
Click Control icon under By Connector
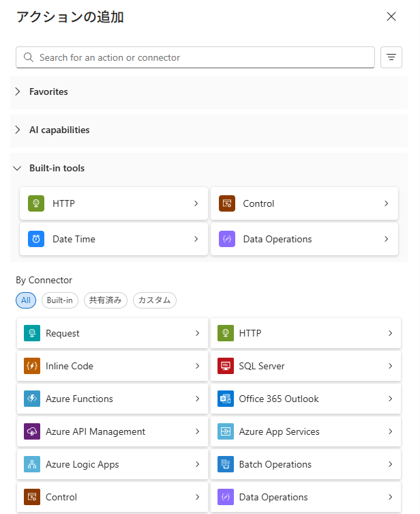click(32, 497)
